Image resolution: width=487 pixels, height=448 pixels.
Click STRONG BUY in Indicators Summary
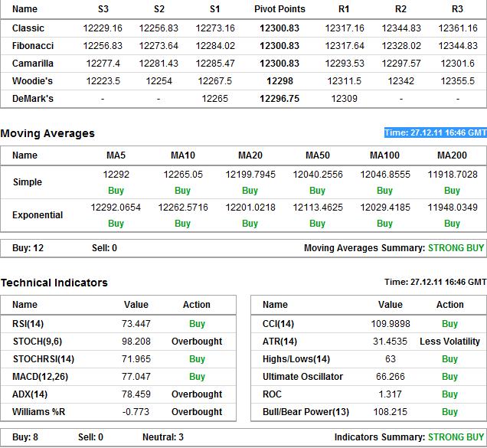(x=456, y=437)
